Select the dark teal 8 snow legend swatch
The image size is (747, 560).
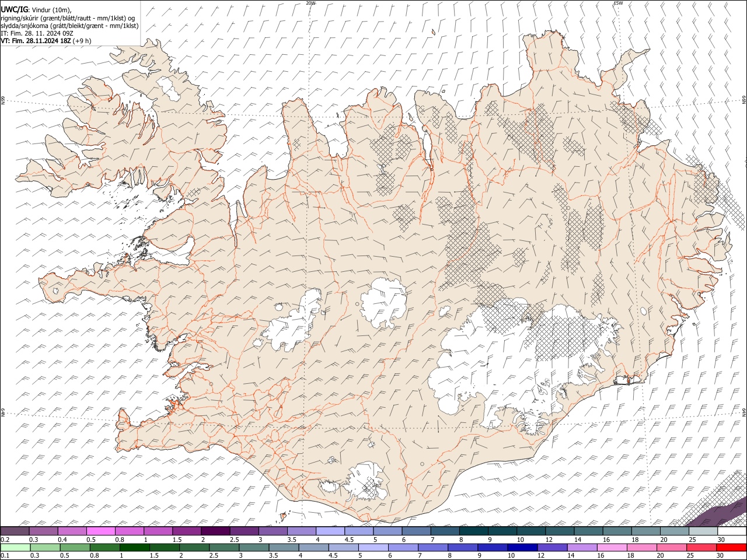coord(473,531)
